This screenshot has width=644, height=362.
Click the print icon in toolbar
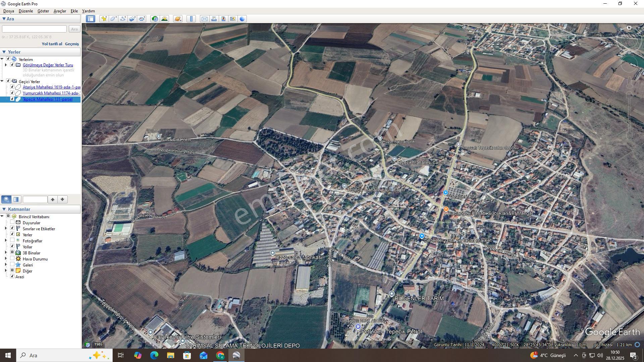click(214, 19)
